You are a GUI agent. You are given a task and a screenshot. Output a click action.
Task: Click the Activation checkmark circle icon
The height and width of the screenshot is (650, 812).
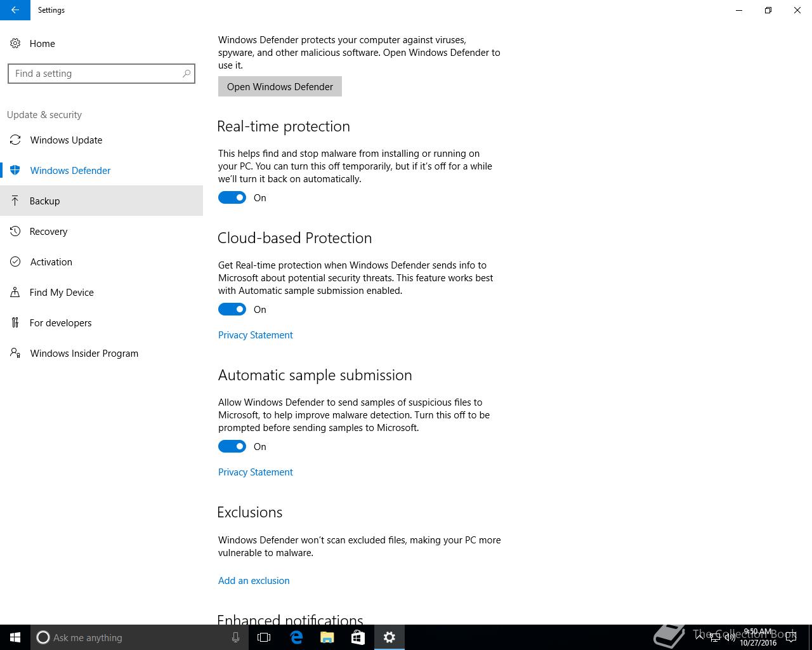pyautogui.click(x=15, y=262)
